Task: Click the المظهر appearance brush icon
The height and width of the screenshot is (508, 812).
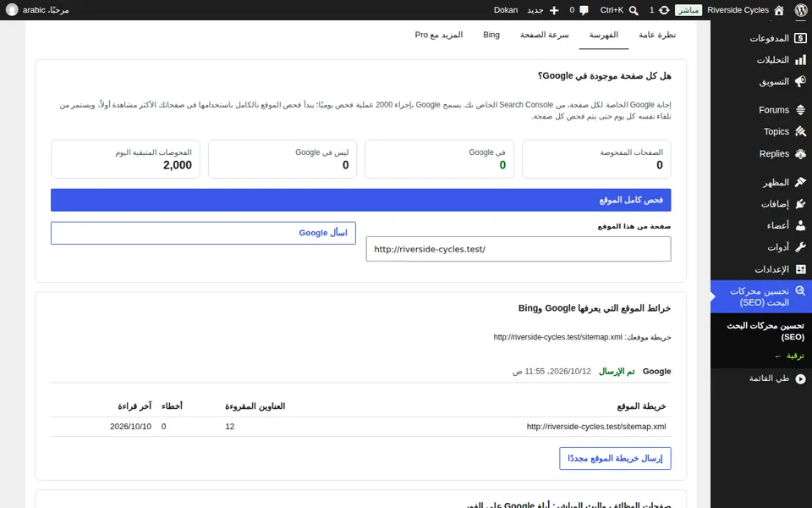Action: point(801,182)
